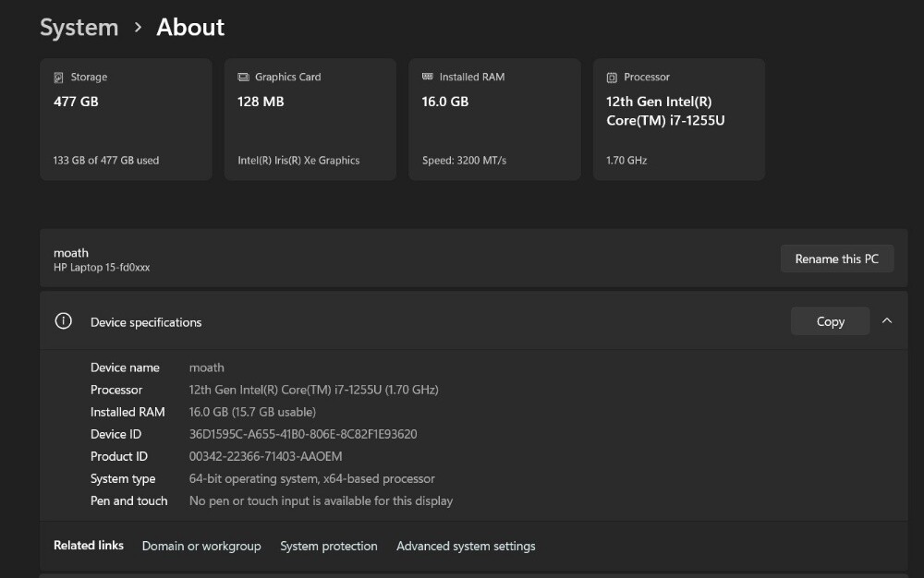Click the 'About' page heading
924x578 pixels.
click(189, 28)
